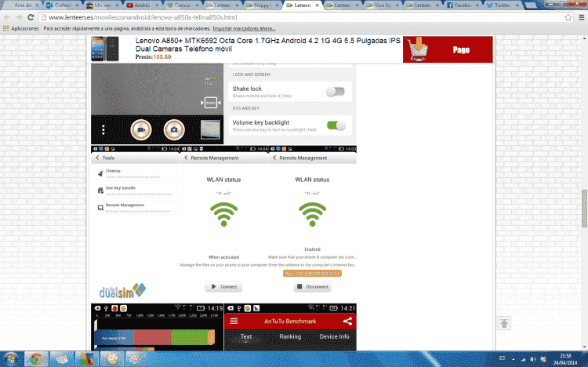Click the red Pago button
588x367 pixels.
pyautogui.click(x=448, y=49)
